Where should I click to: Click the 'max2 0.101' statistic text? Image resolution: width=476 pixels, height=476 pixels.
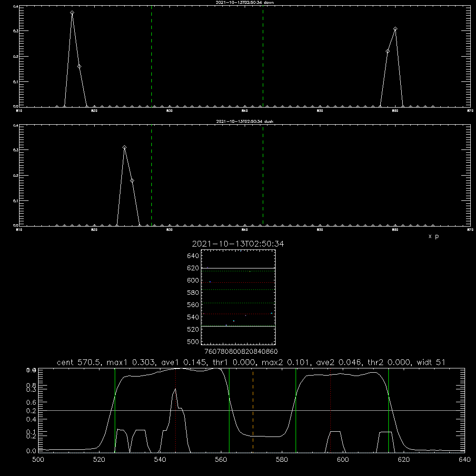(286, 362)
